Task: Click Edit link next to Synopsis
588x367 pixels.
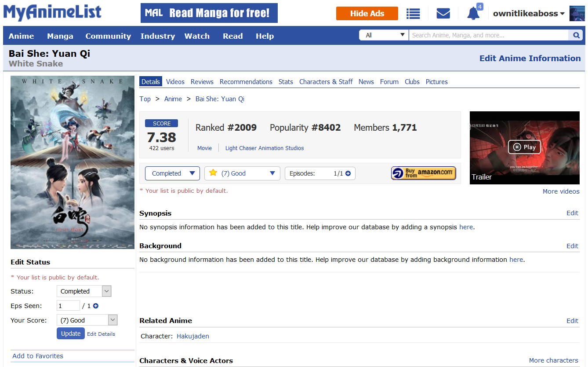Action: point(573,213)
